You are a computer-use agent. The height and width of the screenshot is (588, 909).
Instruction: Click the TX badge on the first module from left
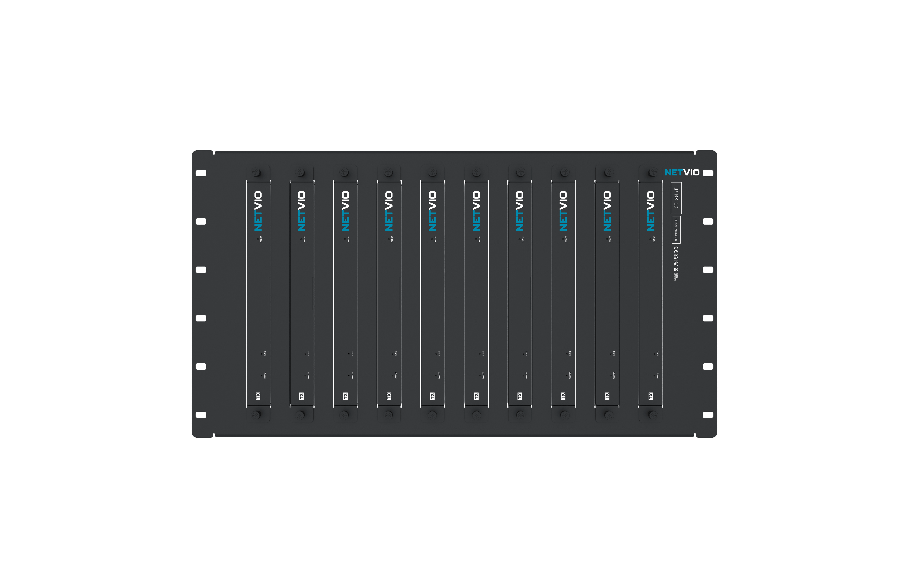click(258, 396)
